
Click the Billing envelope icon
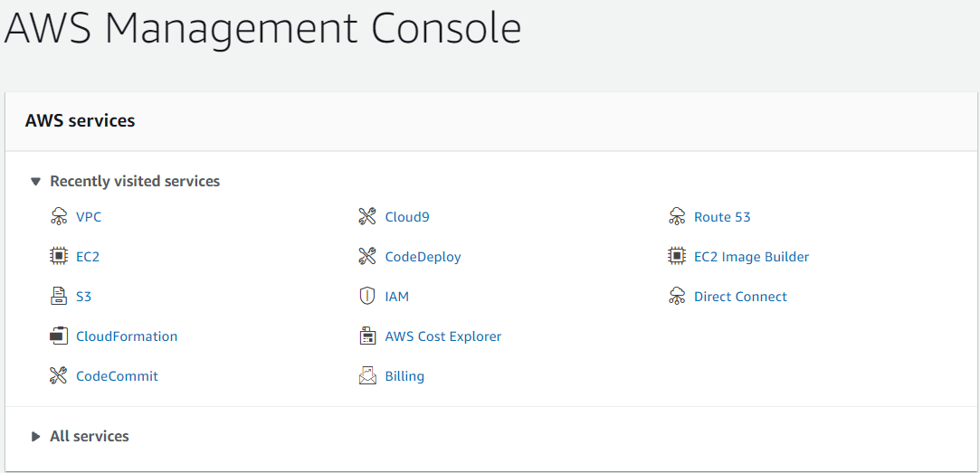[367, 376]
